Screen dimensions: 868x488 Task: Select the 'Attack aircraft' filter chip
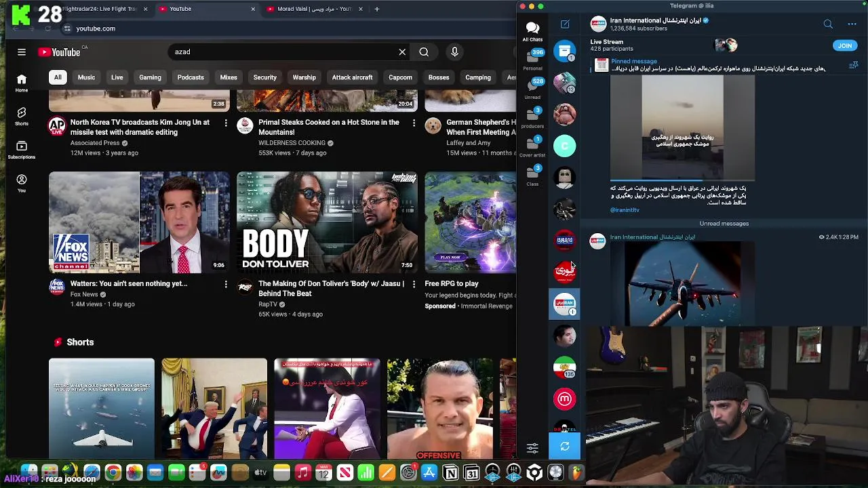tap(352, 77)
